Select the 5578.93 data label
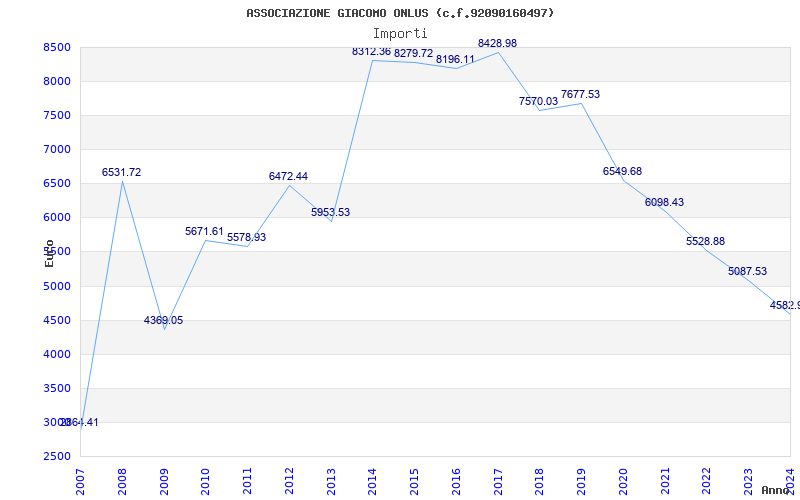Viewport: 800px width, 500px height. [x=246, y=237]
